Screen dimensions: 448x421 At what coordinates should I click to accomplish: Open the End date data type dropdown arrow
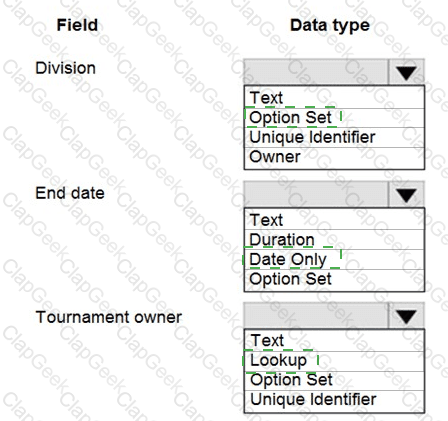[x=406, y=194]
